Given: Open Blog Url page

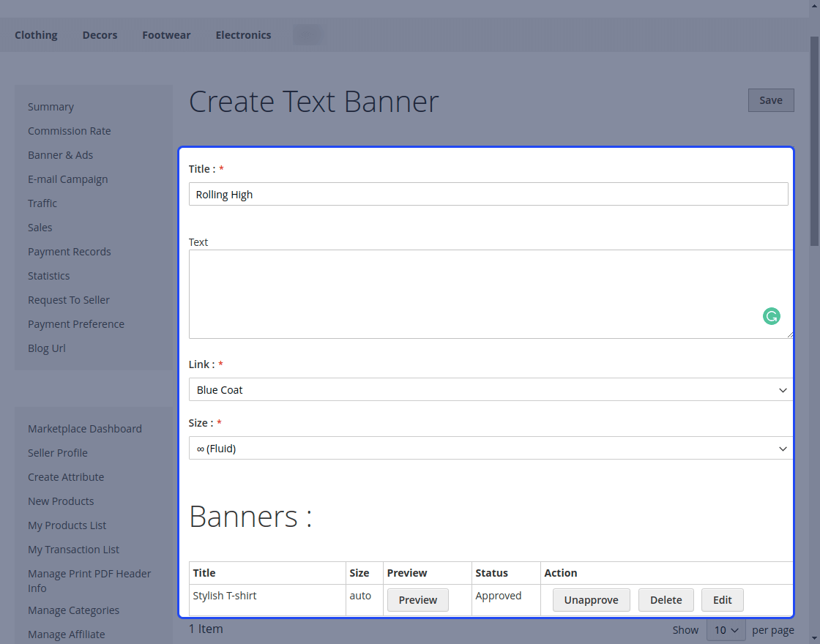Looking at the screenshot, I should [47, 348].
